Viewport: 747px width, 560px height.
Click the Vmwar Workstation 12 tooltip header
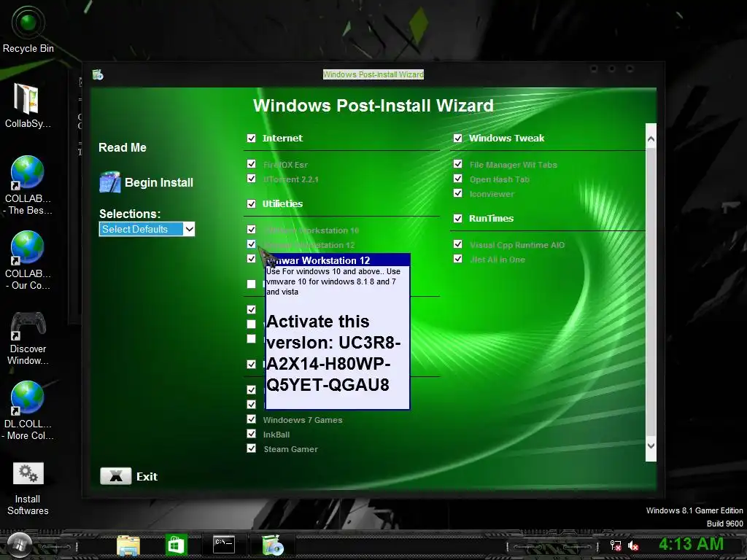pos(338,260)
